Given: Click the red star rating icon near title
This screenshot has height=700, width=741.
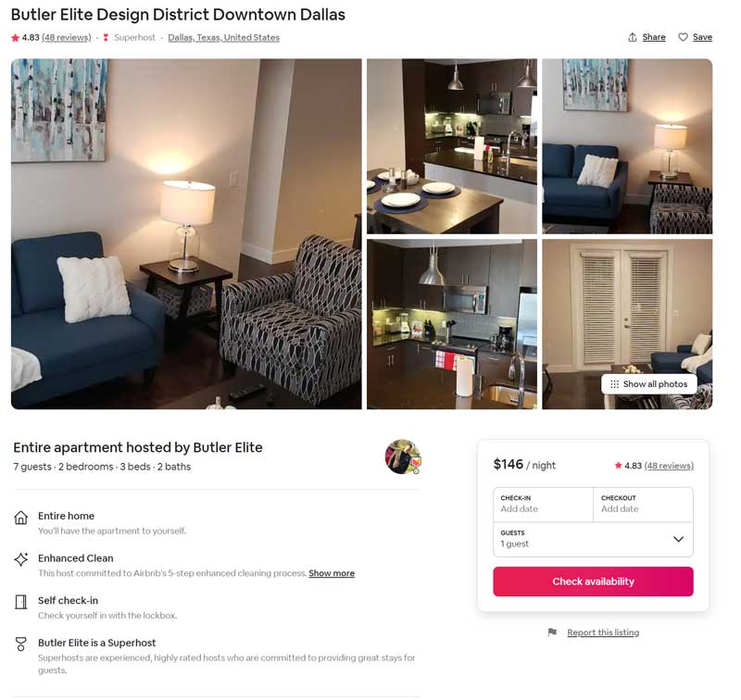Looking at the screenshot, I should coord(15,38).
